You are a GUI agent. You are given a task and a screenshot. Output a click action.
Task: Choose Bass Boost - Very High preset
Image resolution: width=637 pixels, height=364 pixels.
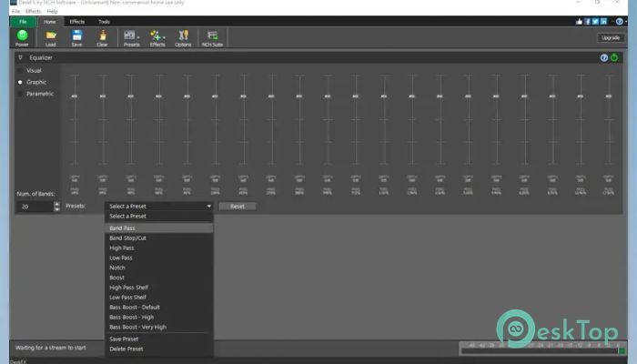tap(159, 327)
